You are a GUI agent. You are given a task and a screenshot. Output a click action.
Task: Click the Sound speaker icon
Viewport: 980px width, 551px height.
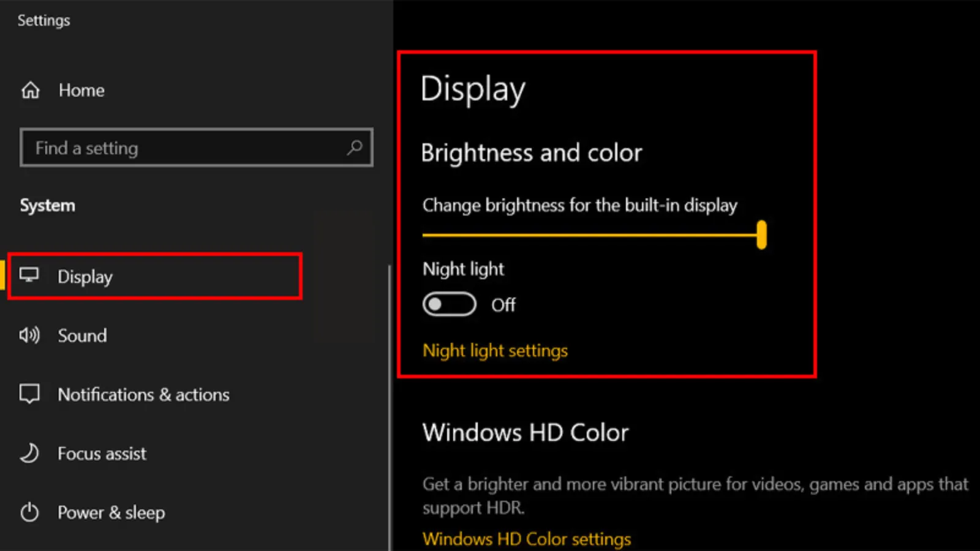(29, 335)
